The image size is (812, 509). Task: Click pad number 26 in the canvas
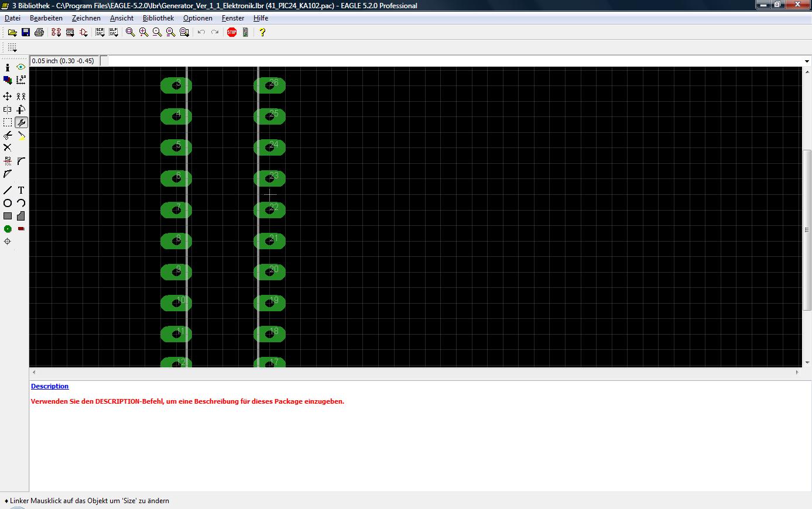(x=269, y=85)
